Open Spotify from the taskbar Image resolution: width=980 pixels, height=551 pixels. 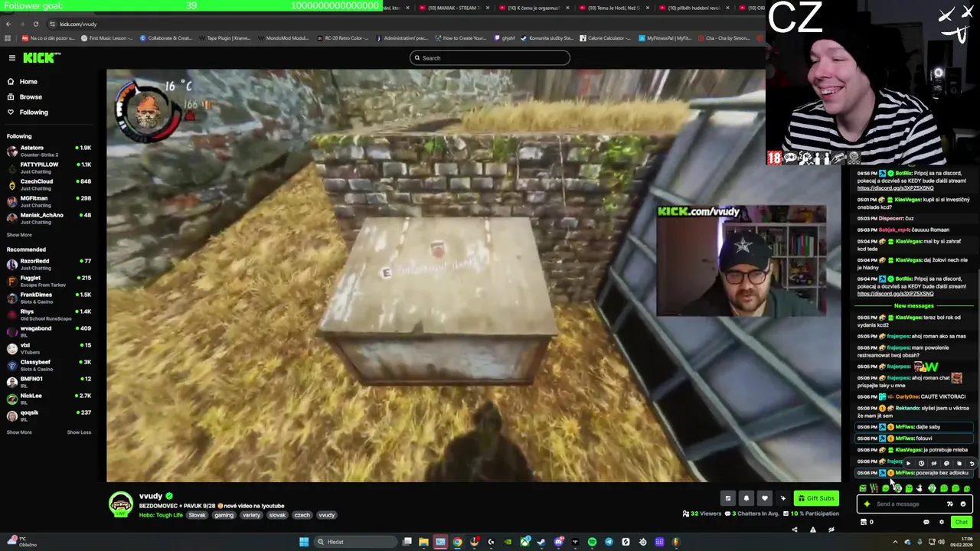pyautogui.click(x=592, y=542)
